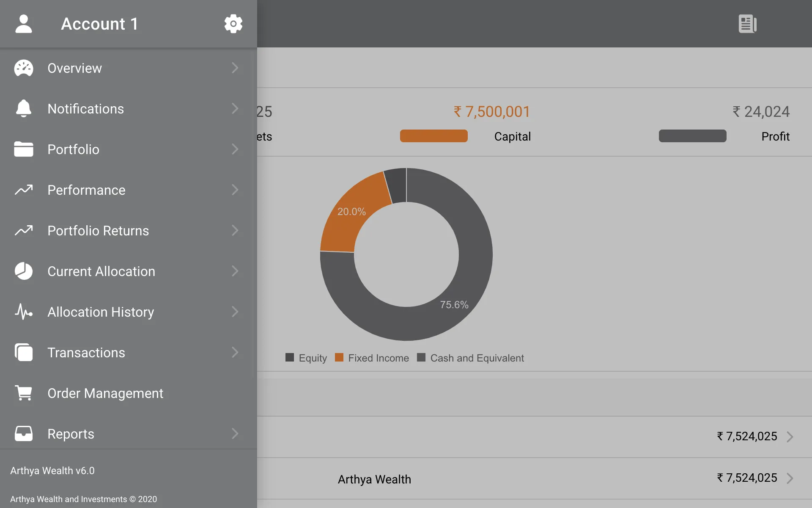
Task: Open Performance analytics
Action: 128,189
